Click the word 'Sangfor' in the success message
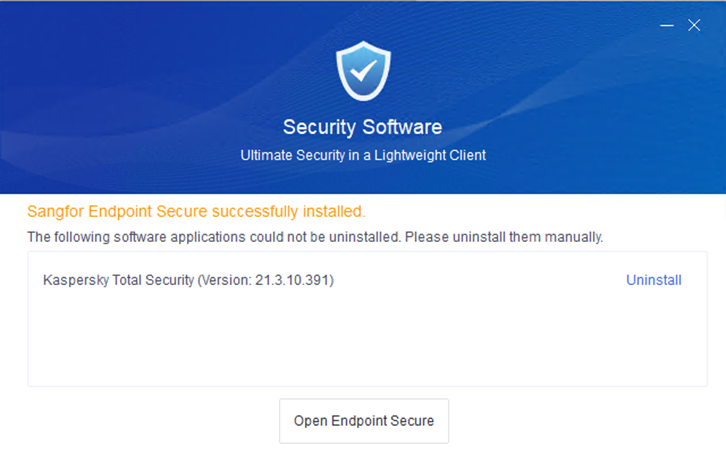This screenshot has width=726, height=454. (x=55, y=212)
